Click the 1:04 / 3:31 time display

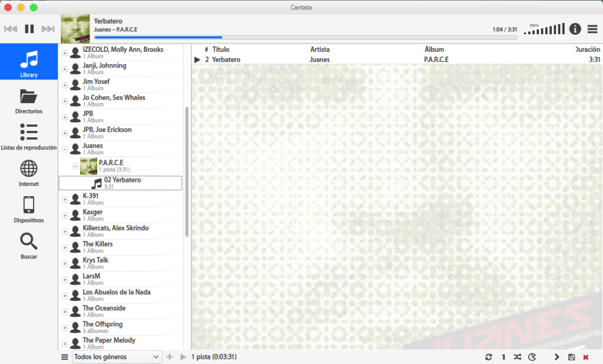pyautogui.click(x=505, y=29)
